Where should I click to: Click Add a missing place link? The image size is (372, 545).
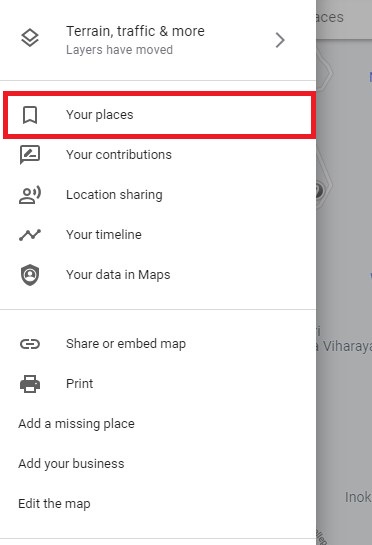[x=76, y=424]
